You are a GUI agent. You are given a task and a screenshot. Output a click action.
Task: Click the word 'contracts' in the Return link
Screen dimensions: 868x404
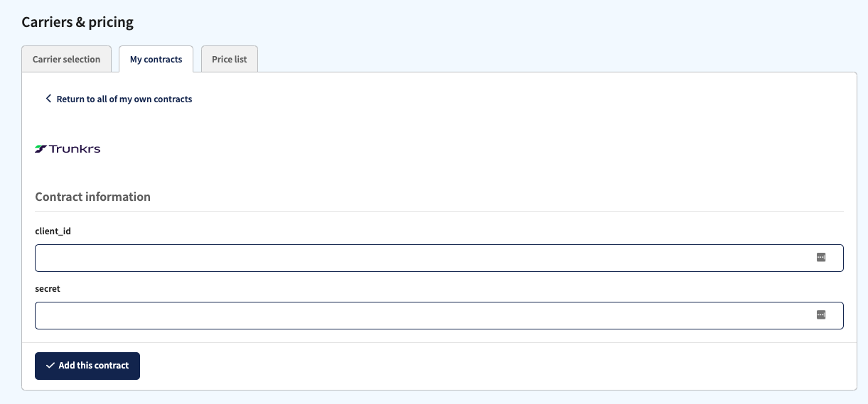[x=173, y=99]
